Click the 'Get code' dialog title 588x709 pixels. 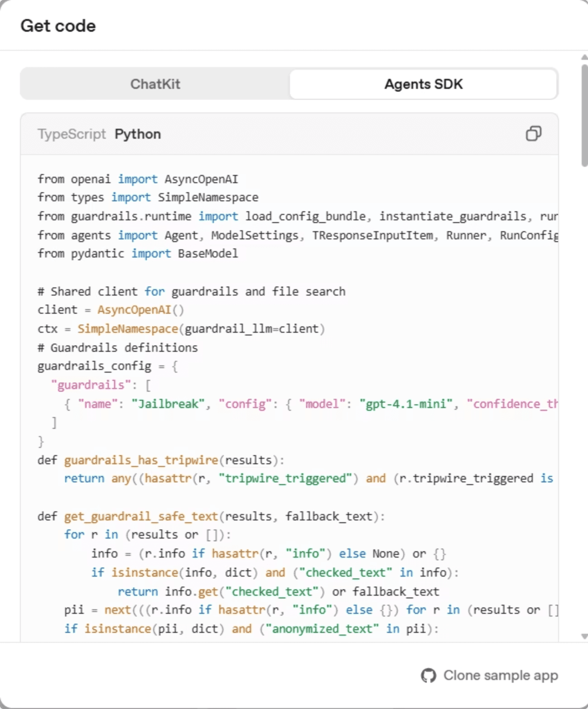(58, 26)
